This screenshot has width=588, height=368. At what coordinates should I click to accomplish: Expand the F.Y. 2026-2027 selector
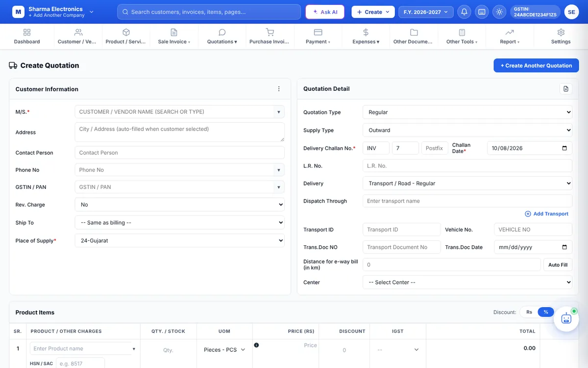point(426,12)
